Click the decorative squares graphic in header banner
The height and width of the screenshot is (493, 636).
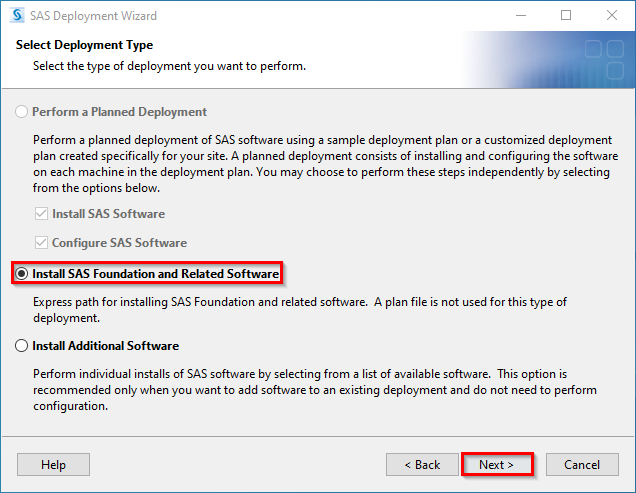point(604,59)
